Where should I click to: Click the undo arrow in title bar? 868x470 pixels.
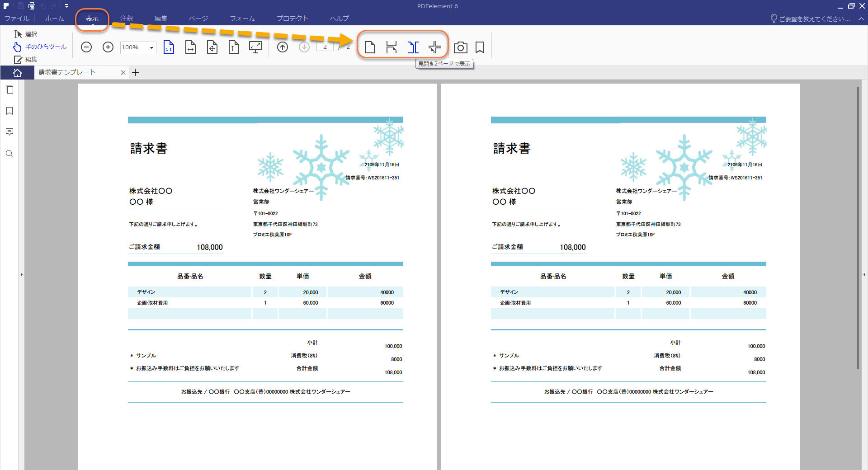pyautogui.click(x=43, y=6)
